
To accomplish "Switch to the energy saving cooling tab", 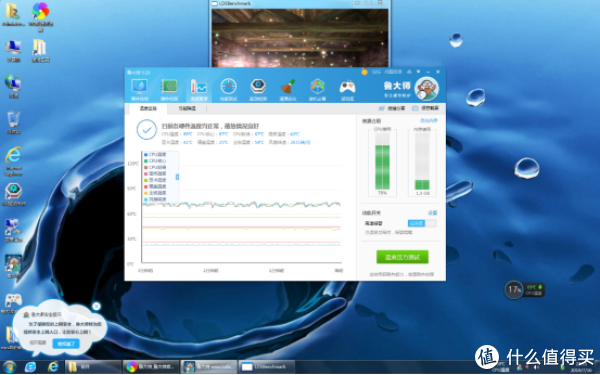I will coord(187,109).
